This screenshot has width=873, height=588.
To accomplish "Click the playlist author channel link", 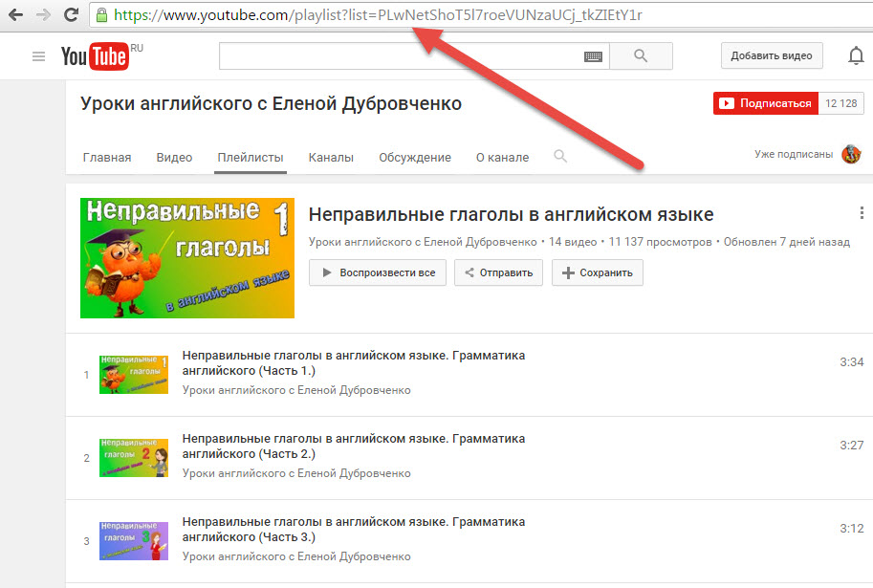I will coord(423,242).
